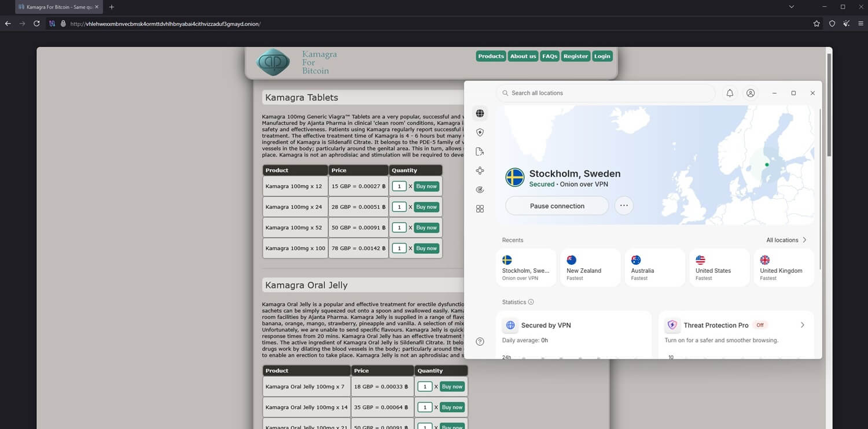This screenshot has height=429, width=868.
Task: Open the Register page
Action: 575,56
